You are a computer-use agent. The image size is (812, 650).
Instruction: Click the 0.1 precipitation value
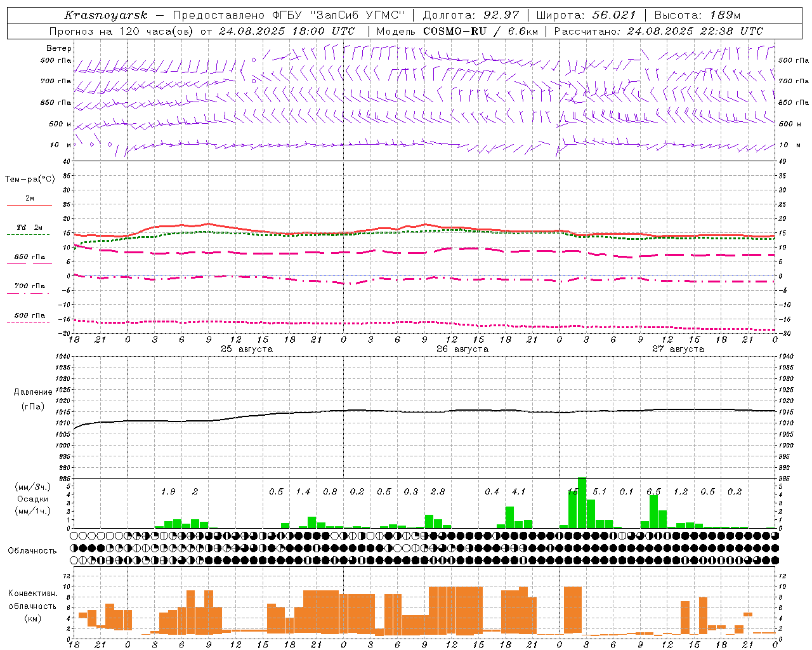[627, 492]
